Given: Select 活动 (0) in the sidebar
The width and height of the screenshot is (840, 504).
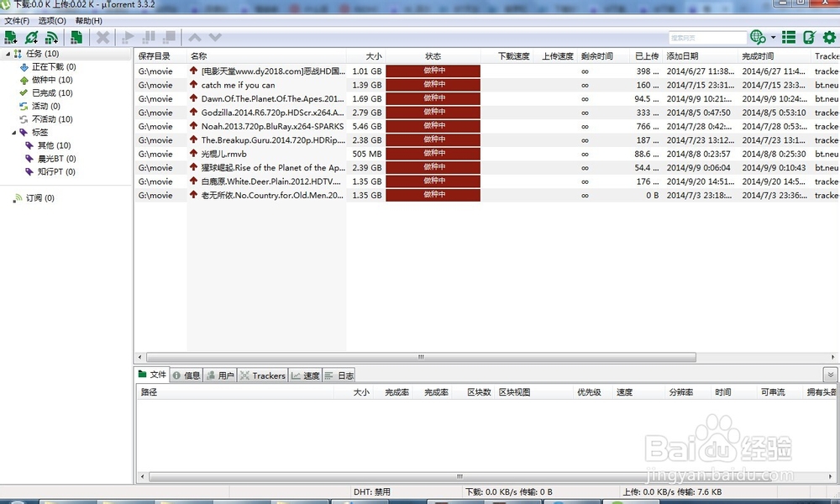Looking at the screenshot, I should (45, 106).
